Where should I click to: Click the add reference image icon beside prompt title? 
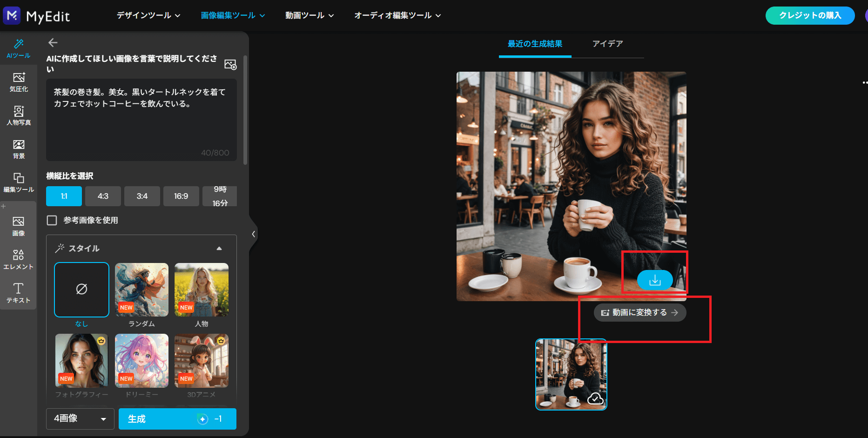pyautogui.click(x=230, y=64)
